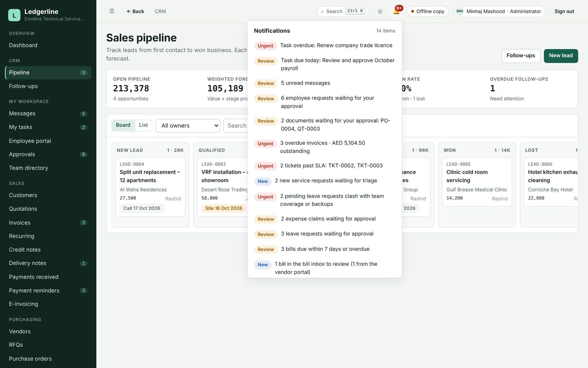
Task: Click the New lead button
Action: 561,56
